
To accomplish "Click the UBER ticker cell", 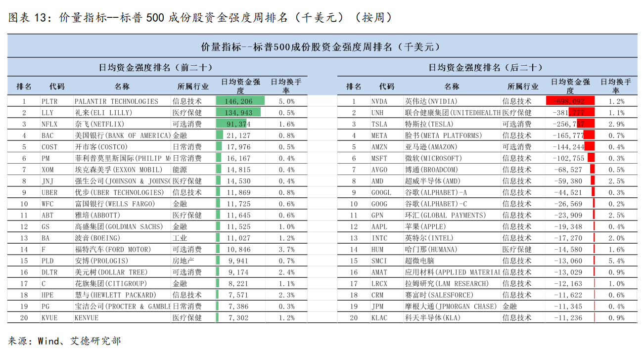I will [50, 192].
